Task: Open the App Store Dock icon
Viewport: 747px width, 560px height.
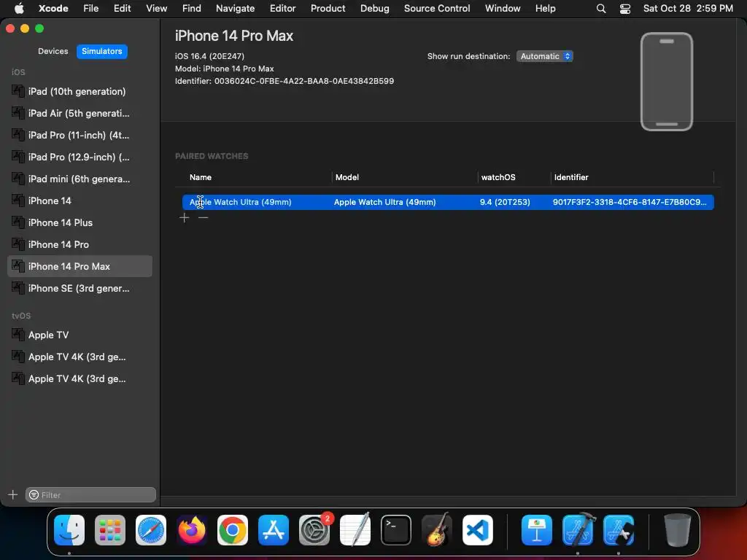Action: [274, 530]
